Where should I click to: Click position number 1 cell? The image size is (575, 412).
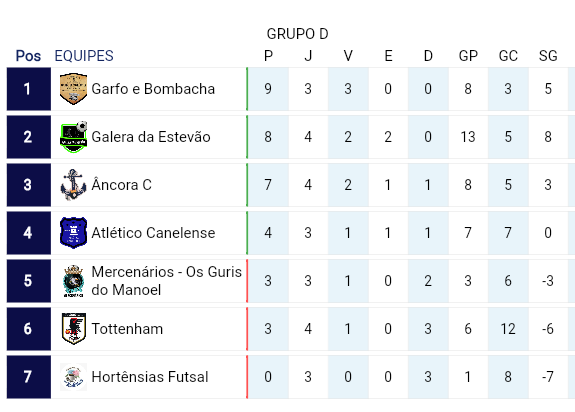click(29, 89)
